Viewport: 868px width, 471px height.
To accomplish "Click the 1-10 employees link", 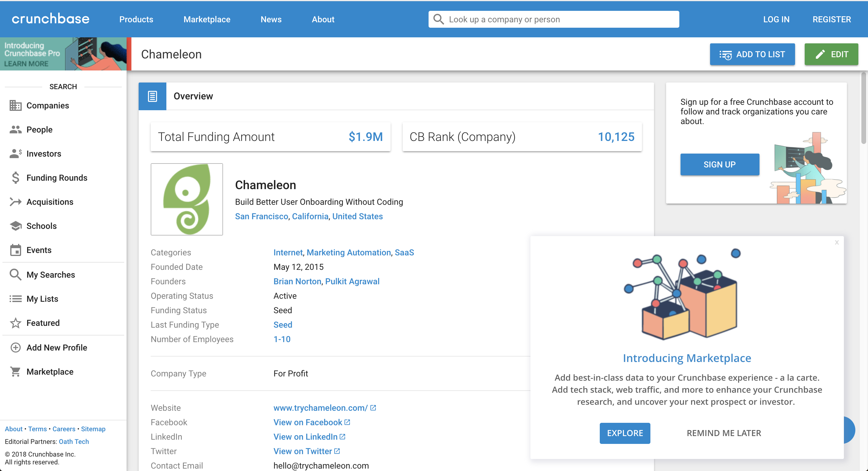I will [x=282, y=339].
